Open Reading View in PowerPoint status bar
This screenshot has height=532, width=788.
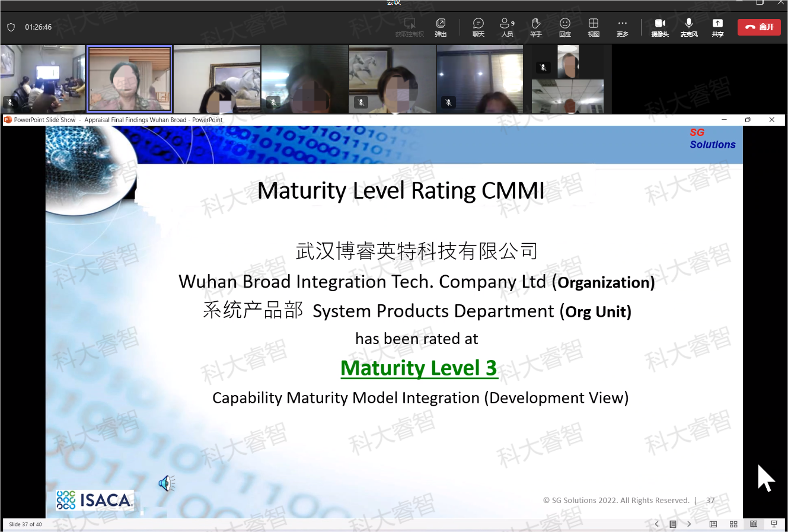[754, 524]
